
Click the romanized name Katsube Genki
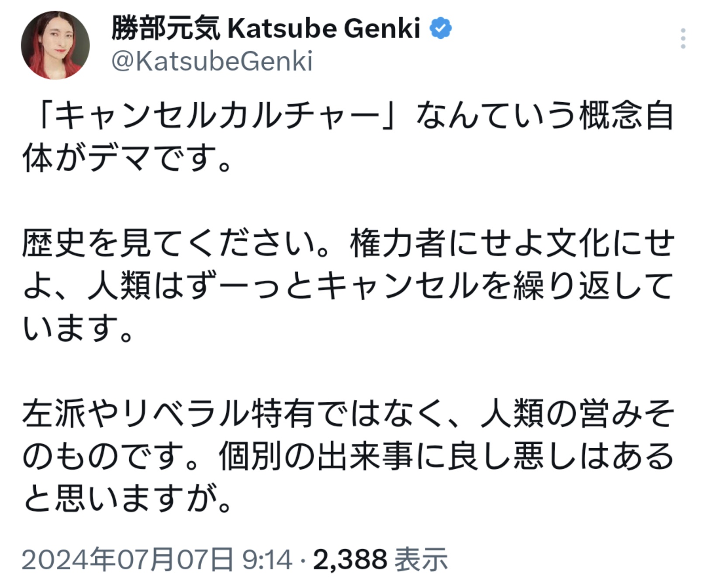324,28
